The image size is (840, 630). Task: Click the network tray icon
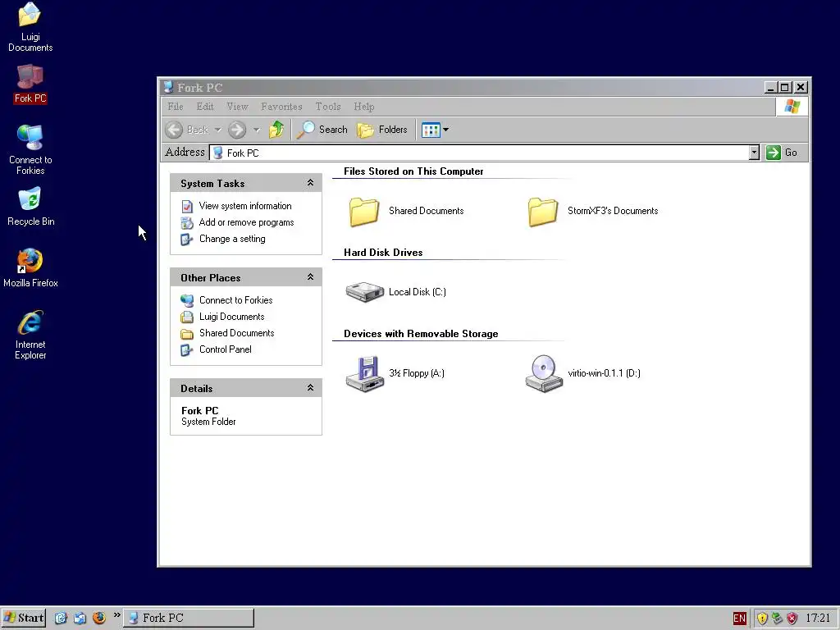click(777, 619)
